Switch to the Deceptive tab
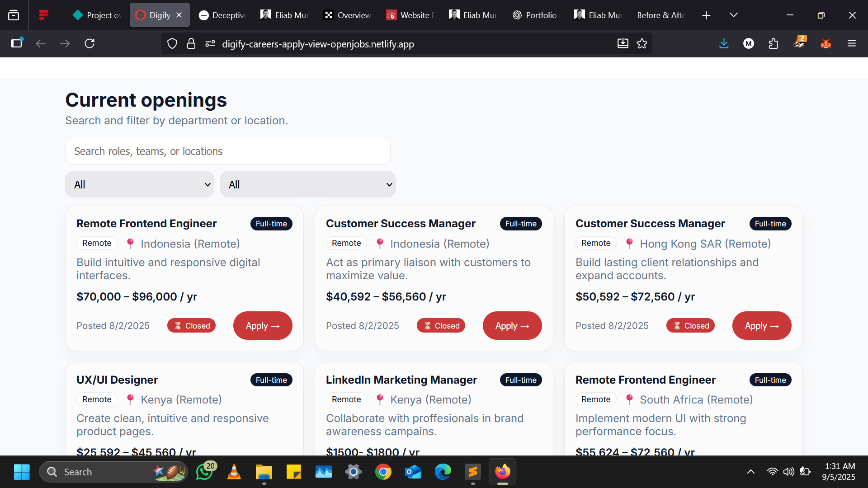 tap(223, 15)
